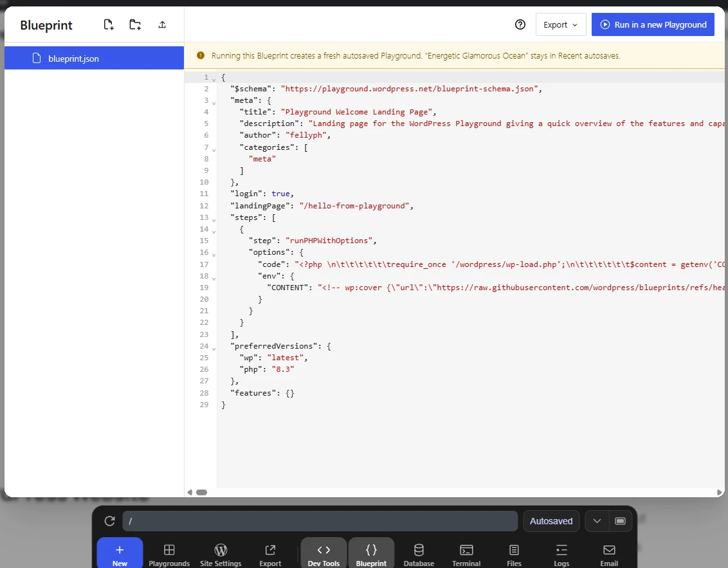Click the Autosaved status button

(x=551, y=521)
